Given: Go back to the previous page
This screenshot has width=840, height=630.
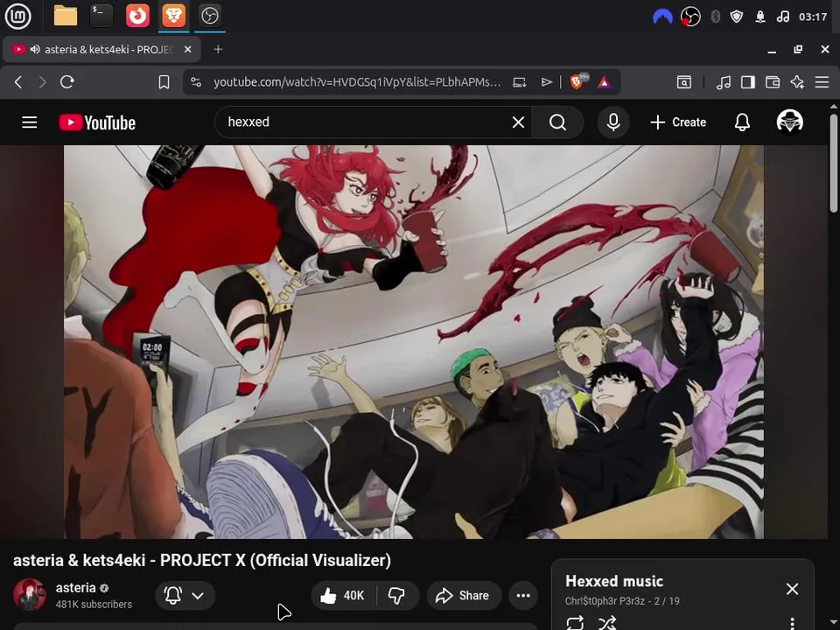Looking at the screenshot, I should (18, 82).
